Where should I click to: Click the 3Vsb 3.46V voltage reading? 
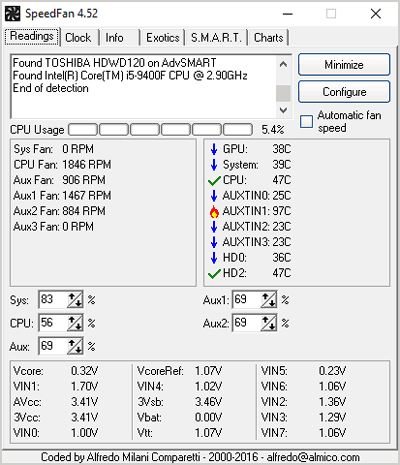point(180,402)
